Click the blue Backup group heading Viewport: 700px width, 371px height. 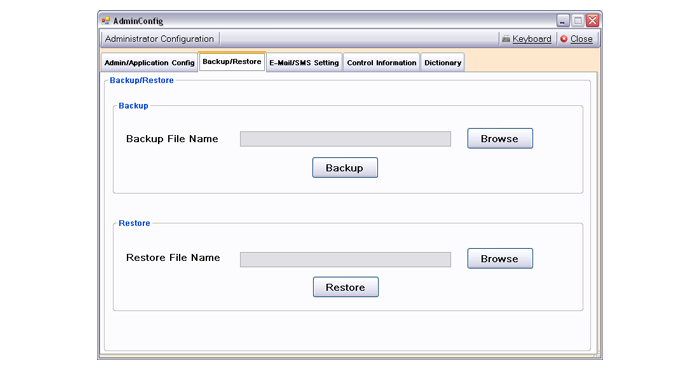coord(133,106)
